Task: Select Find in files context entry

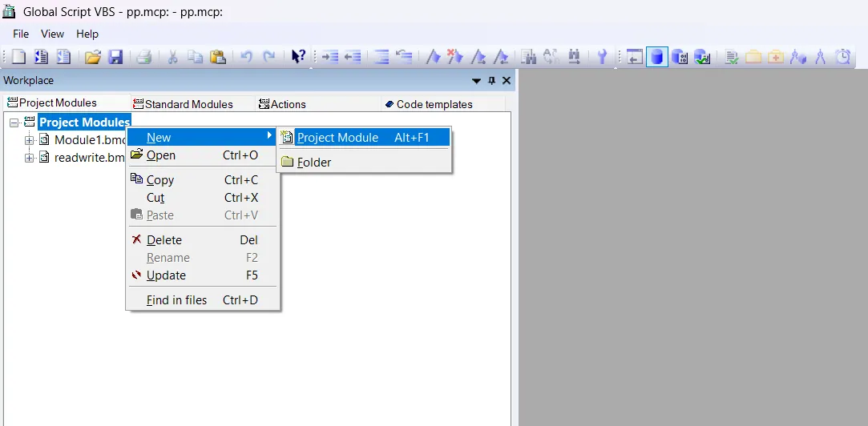Action: [x=202, y=300]
